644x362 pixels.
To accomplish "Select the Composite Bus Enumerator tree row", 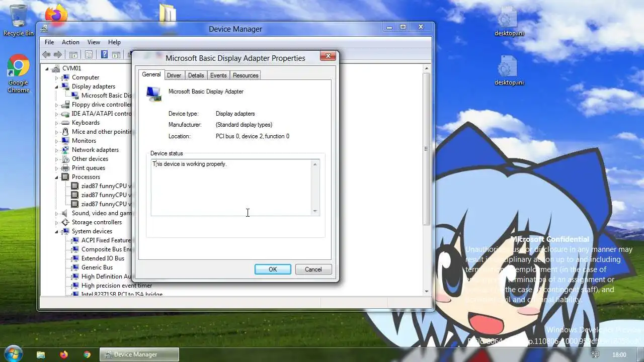I will pyautogui.click(x=101, y=249).
